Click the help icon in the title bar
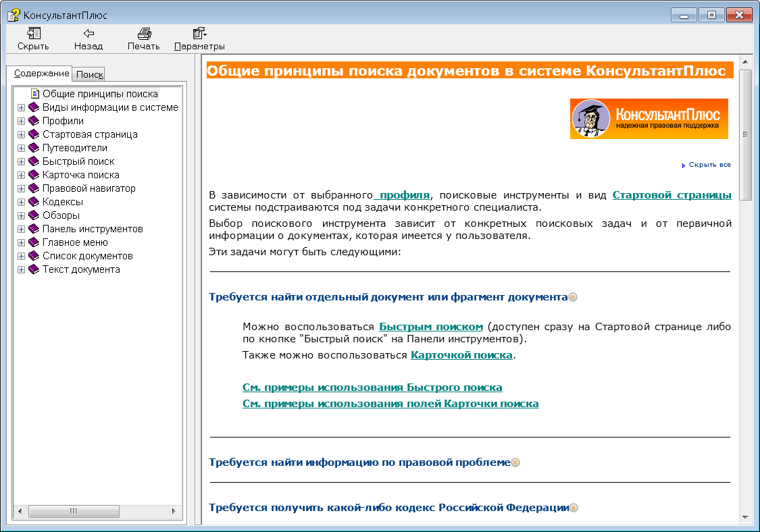This screenshot has width=760, height=532. click(x=14, y=15)
